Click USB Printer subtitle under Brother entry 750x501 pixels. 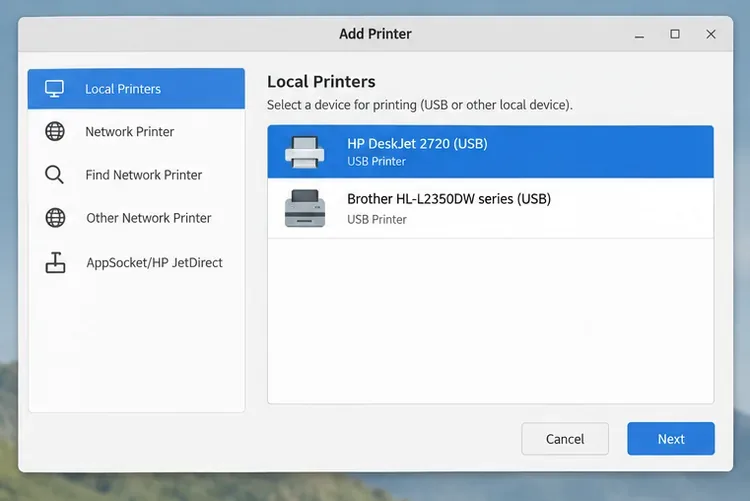coord(377,220)
